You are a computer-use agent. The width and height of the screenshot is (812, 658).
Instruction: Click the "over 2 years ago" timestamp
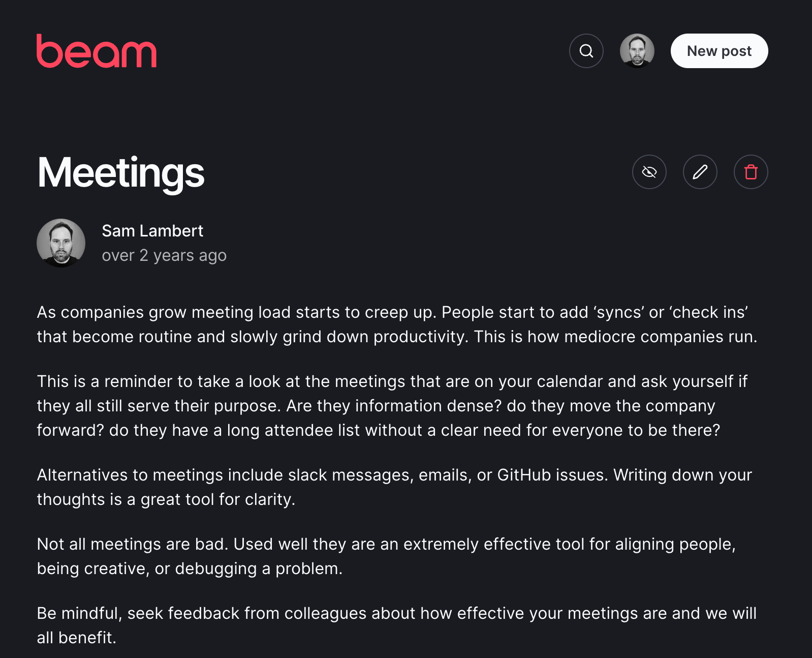pyautogui.click(x=164, y=255)
